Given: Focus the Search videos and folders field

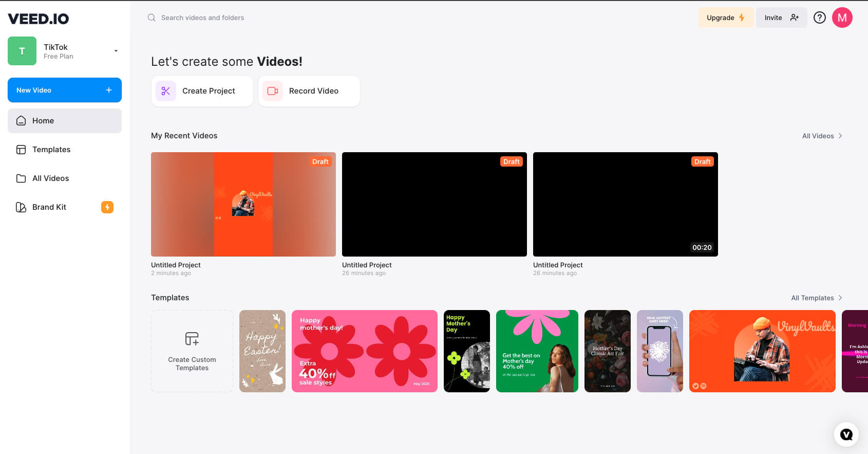Looking at the screenshot, I should pyautogui.click(x=202, y=17).
